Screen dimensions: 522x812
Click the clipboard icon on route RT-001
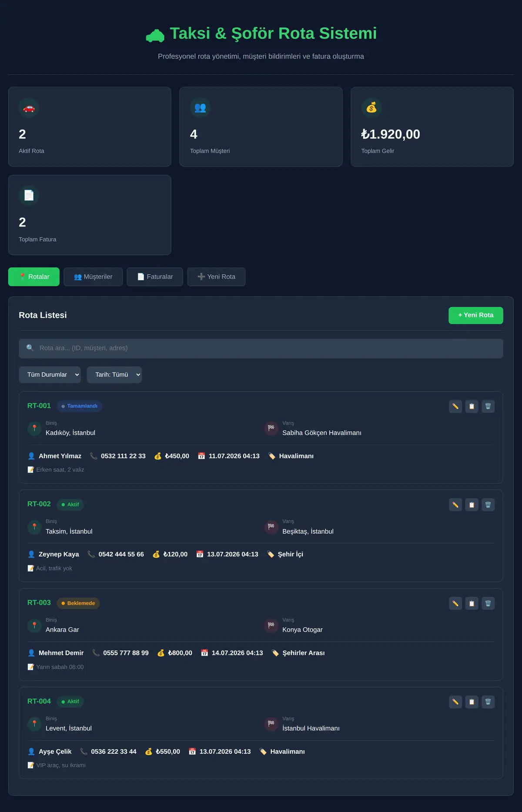[x=472, y=406]
